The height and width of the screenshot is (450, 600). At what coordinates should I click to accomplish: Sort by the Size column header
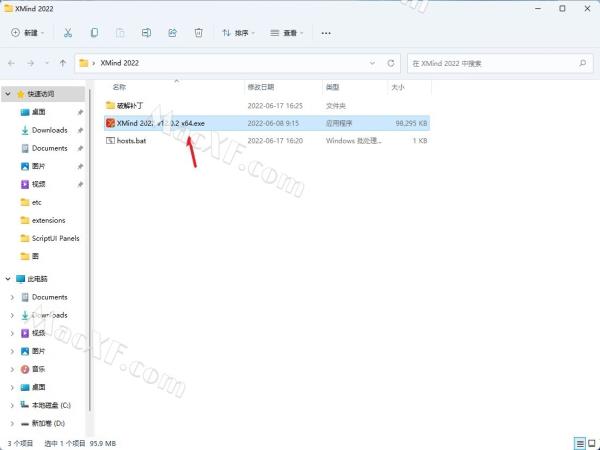tap(398, 87)
